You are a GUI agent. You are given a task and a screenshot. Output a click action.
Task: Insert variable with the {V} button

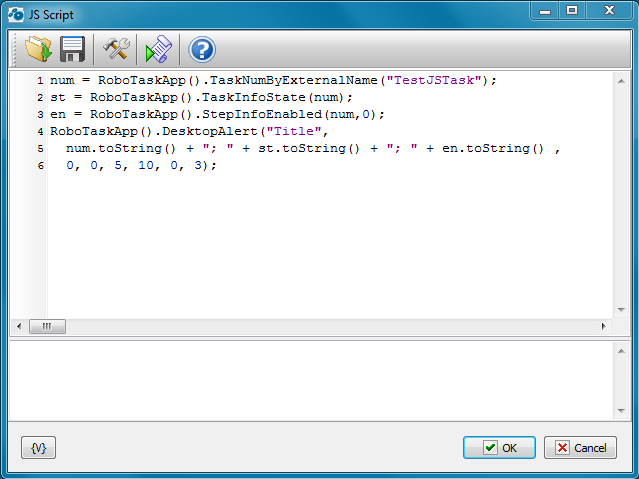(x=38, y=448)
